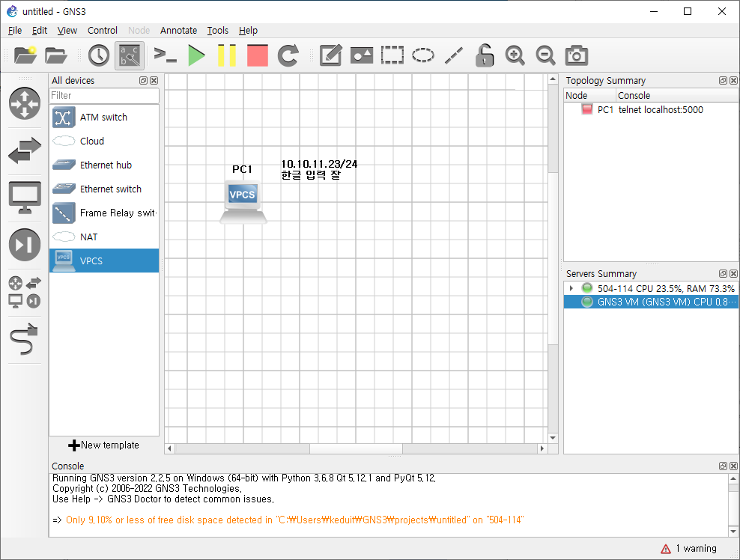
Task: Open the Manage snapshots clock icon
Action: tap(99, 55)
